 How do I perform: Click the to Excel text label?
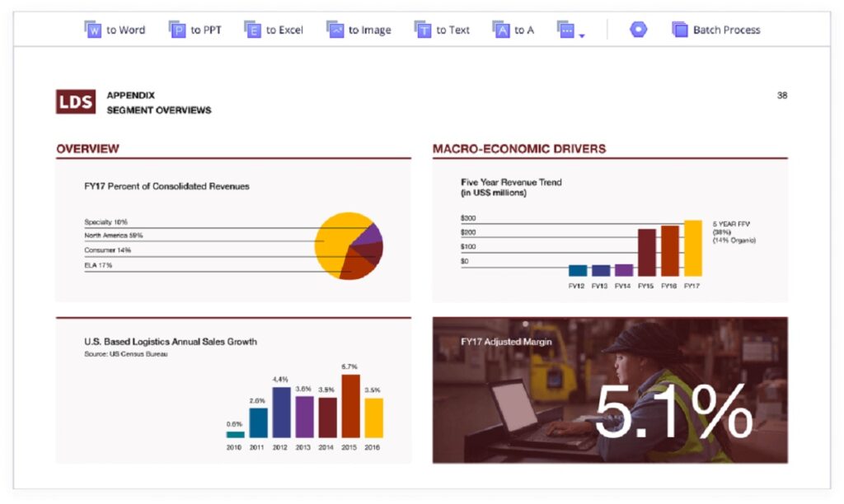click(284, 30)
